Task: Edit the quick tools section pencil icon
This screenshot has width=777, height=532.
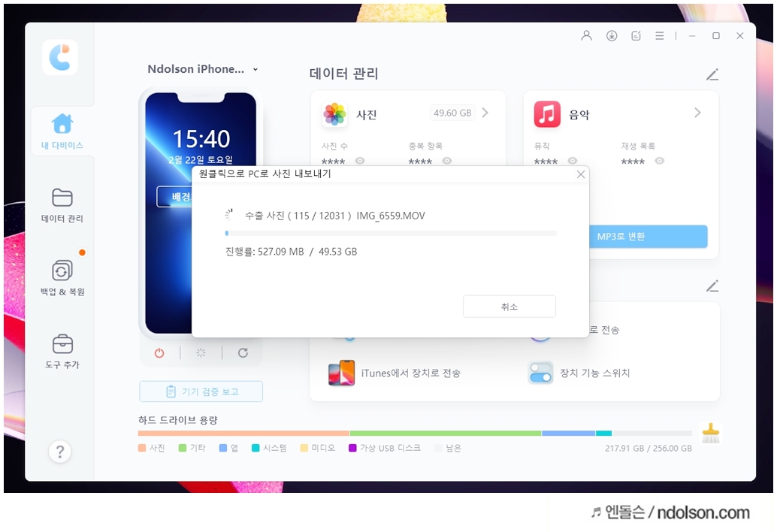Action: pyautogui.click(x=712, y=286)
